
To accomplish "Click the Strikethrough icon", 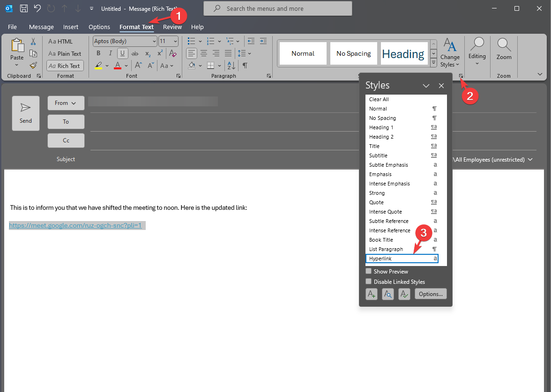I will (x=135, y=53).
